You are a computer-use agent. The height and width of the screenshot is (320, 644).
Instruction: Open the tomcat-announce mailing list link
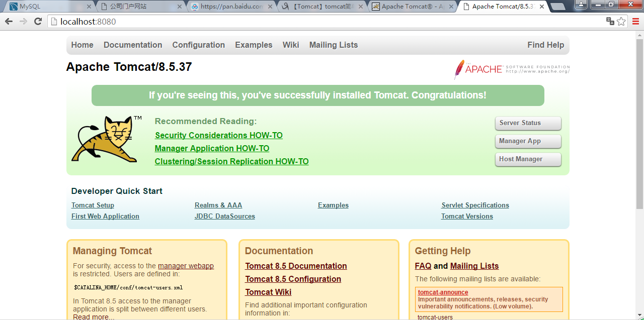(443, 292)
